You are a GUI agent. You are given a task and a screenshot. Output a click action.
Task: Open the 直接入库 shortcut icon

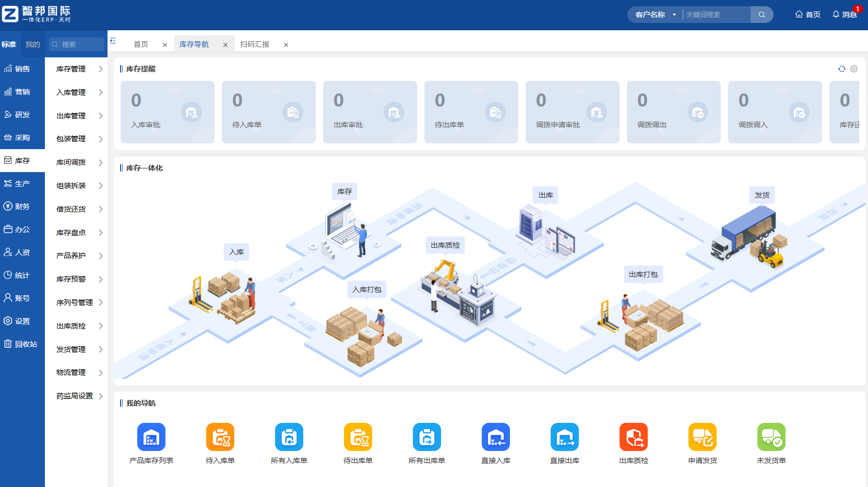point(495,437)
